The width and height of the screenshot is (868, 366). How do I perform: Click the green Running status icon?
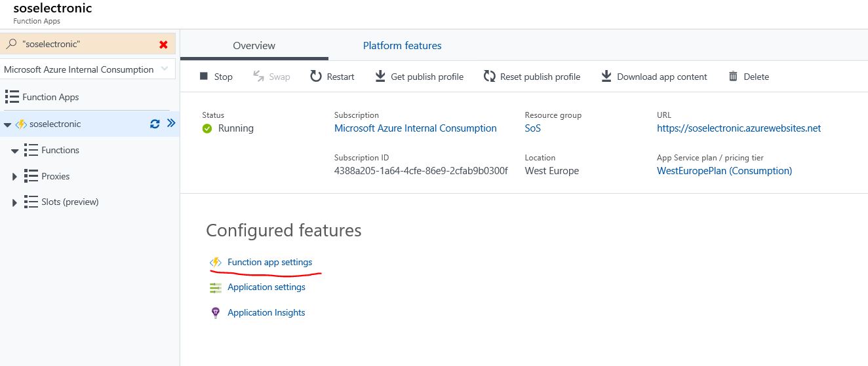pos(207,128)
